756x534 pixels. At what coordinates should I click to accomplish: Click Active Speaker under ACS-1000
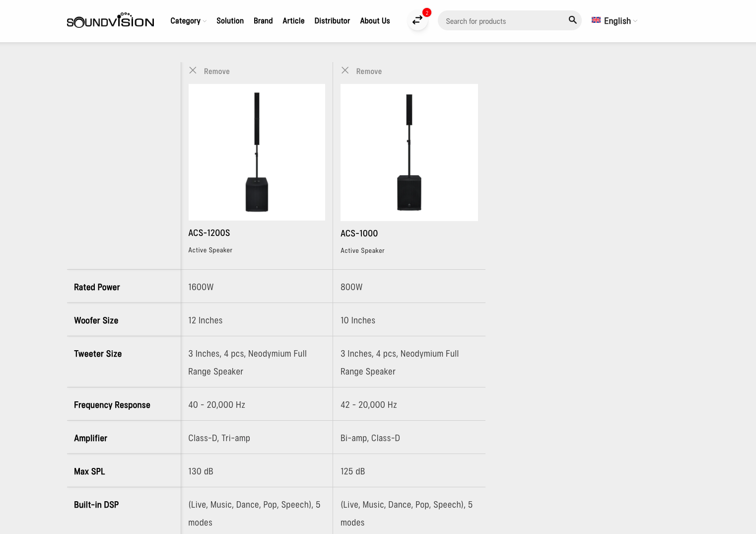coord(362,251)
